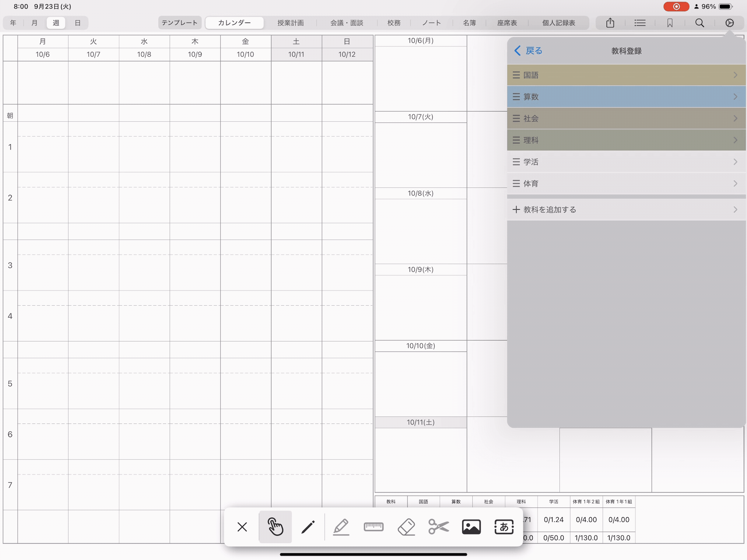Image resolution: width=747 pixels, height=560 pixels.
Task: Open the share export icon
Action: click(x=610, y=23)
